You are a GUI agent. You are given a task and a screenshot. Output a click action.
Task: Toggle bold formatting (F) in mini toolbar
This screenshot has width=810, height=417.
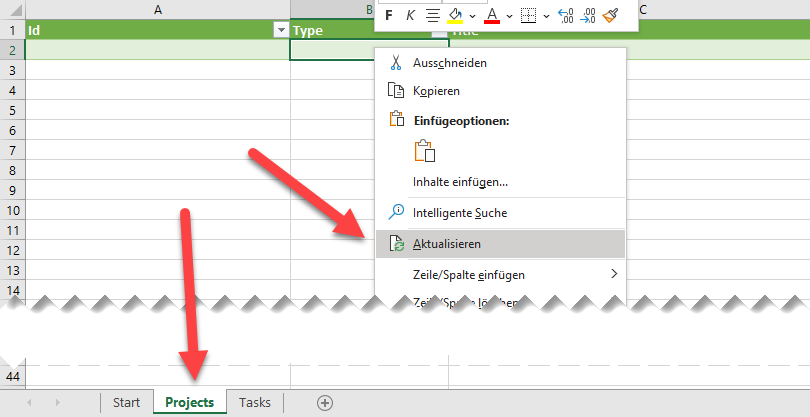pos(388,15)
